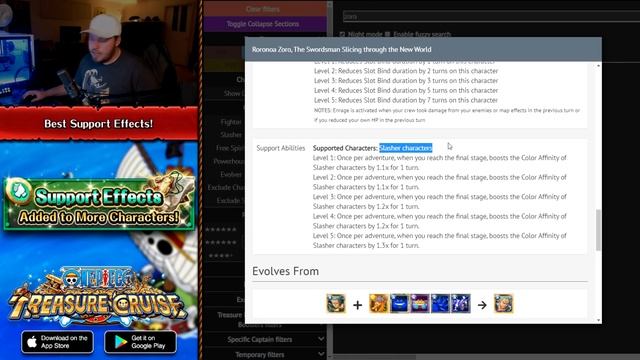Click the highlighted 'Slasher characters' text
This screenshot has width=640, height=360.
tap(405, 148)
